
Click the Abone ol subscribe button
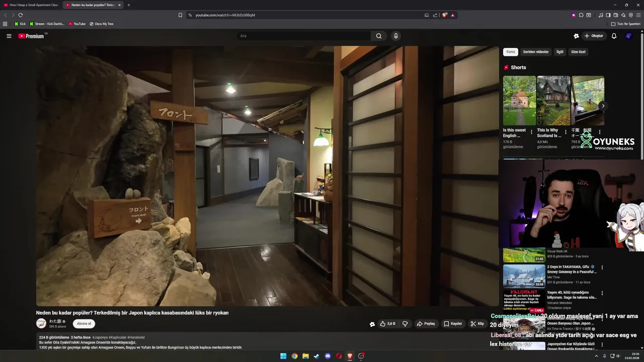(84, 324)
